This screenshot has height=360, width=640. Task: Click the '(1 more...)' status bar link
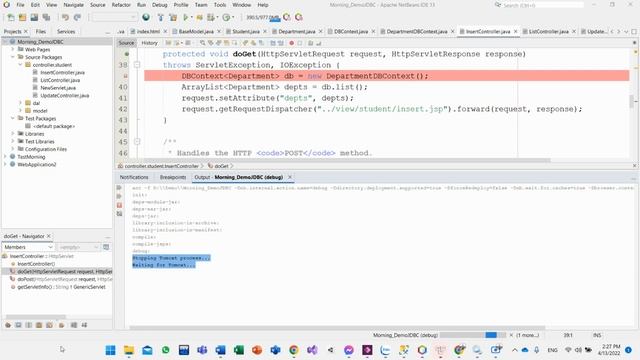point(527,335)
